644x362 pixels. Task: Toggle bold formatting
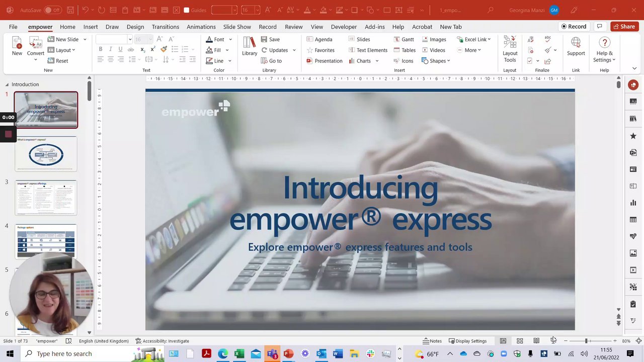101,49
